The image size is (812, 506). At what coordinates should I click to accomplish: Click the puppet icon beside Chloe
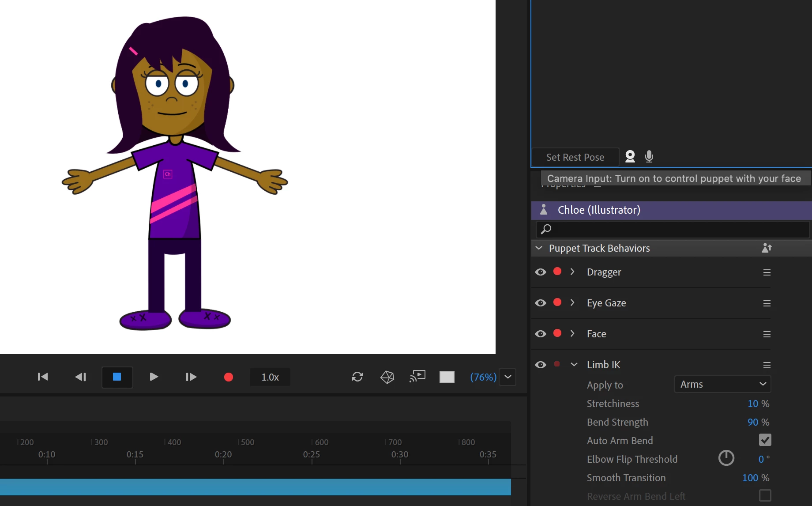pos(544,210)
